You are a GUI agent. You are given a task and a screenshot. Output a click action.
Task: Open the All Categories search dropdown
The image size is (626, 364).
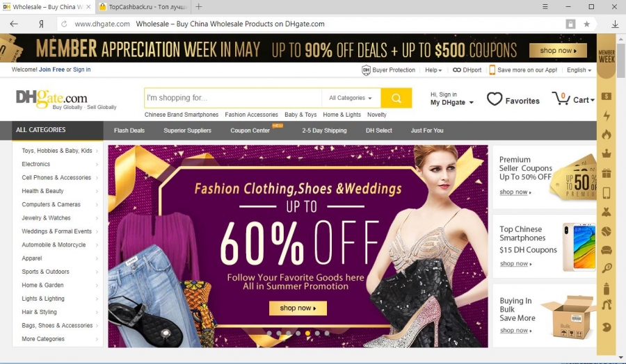coord(351,98)
